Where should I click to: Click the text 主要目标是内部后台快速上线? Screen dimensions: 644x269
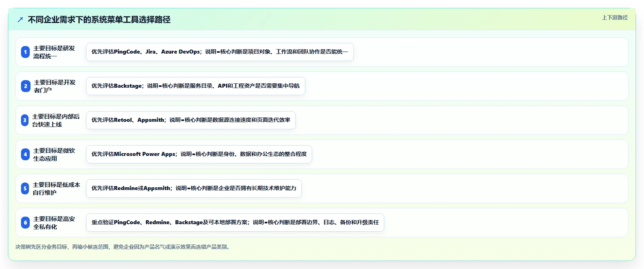point(56,120)
